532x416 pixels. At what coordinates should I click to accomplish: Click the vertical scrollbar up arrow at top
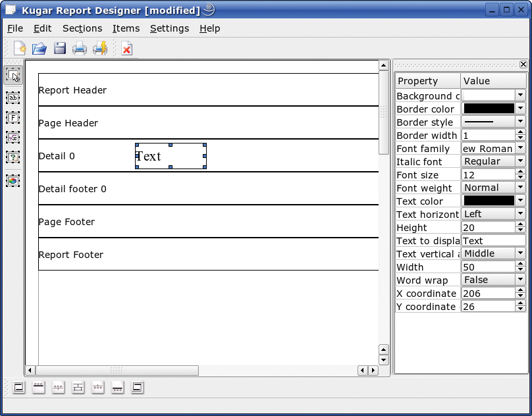click(x=383, y=65)
